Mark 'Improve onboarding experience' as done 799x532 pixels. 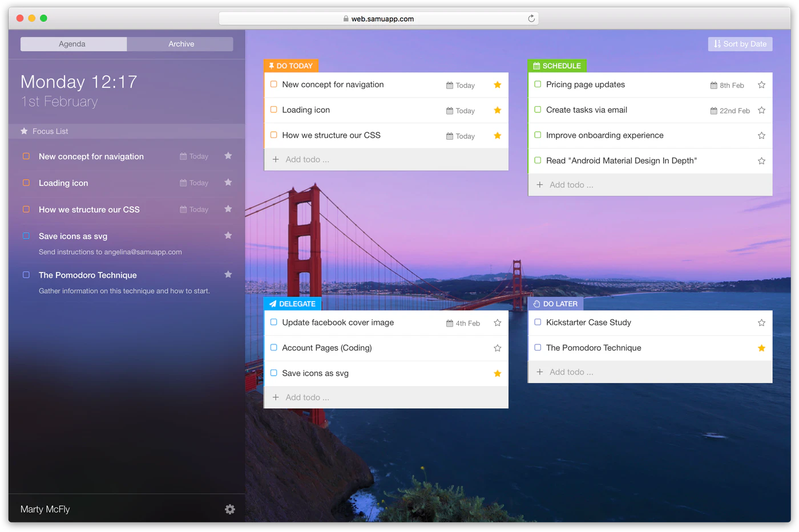tap(538, 135)
